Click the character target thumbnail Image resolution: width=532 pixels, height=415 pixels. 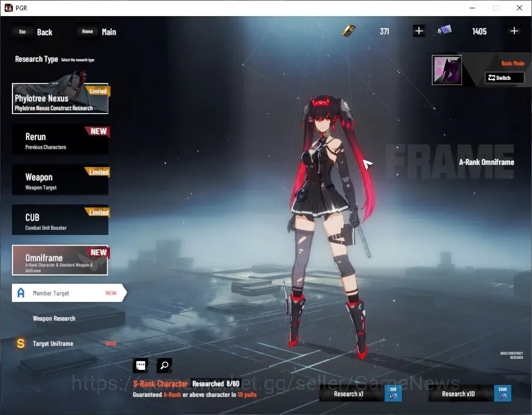(447, 70)
